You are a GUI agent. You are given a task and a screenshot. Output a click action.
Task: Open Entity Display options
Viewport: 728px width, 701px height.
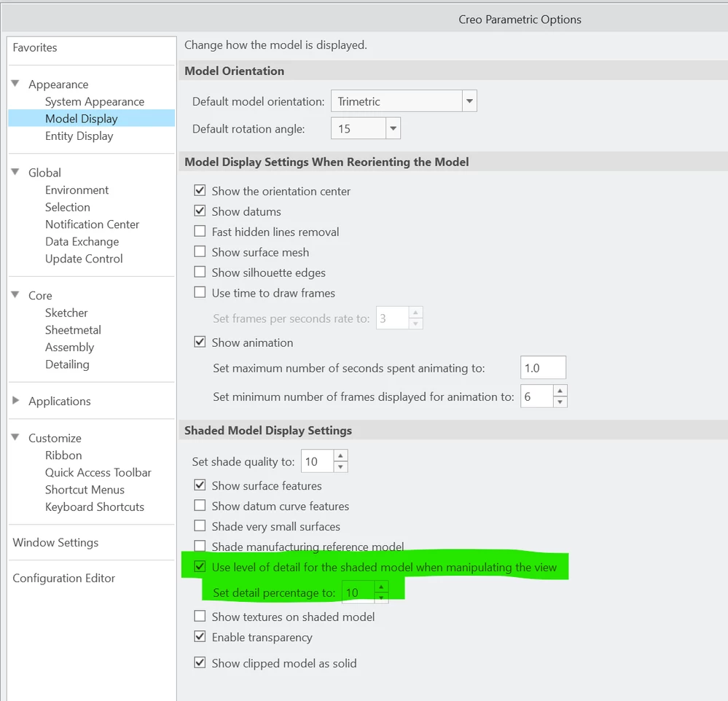[79, 136]
